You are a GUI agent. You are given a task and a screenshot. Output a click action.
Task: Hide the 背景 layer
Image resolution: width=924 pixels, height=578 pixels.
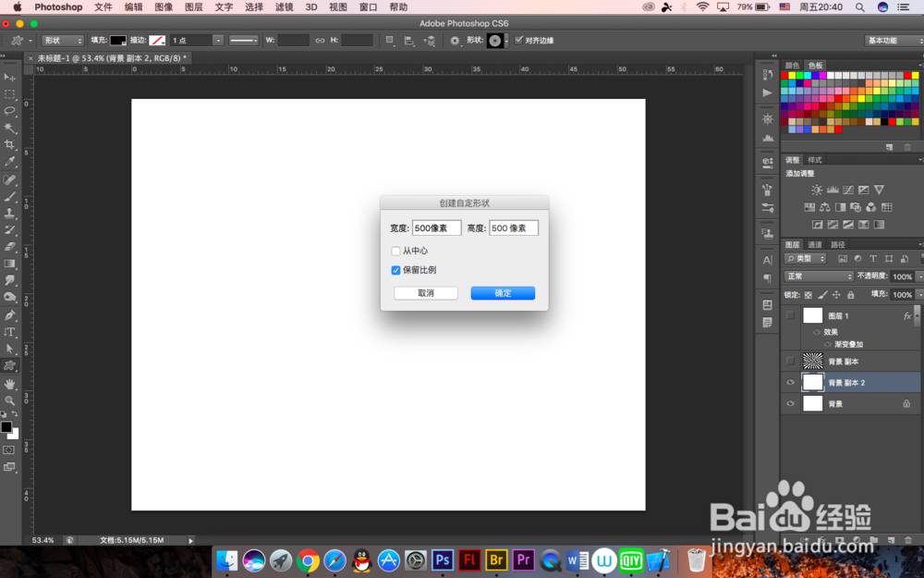pos(790,403)
